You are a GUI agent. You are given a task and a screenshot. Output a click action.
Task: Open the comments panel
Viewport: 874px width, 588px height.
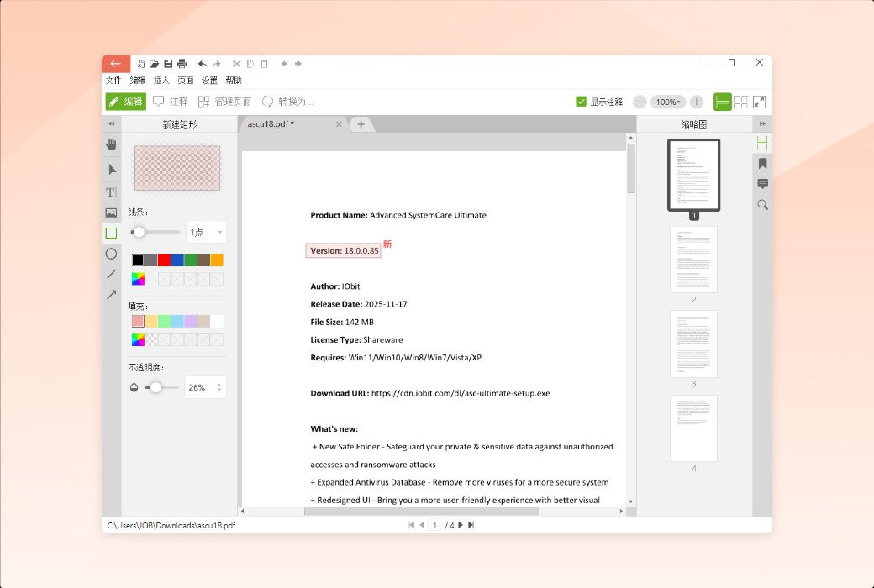tap(762, 183)
